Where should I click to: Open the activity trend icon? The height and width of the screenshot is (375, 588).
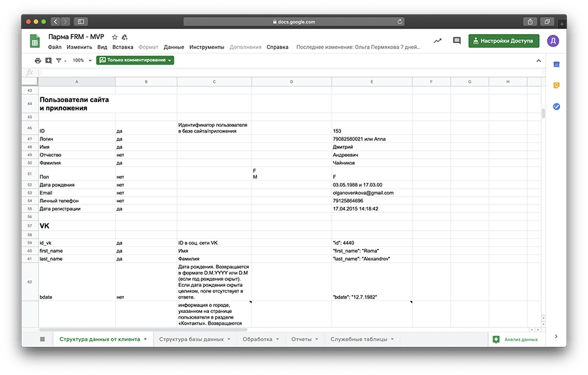(437, 41)
